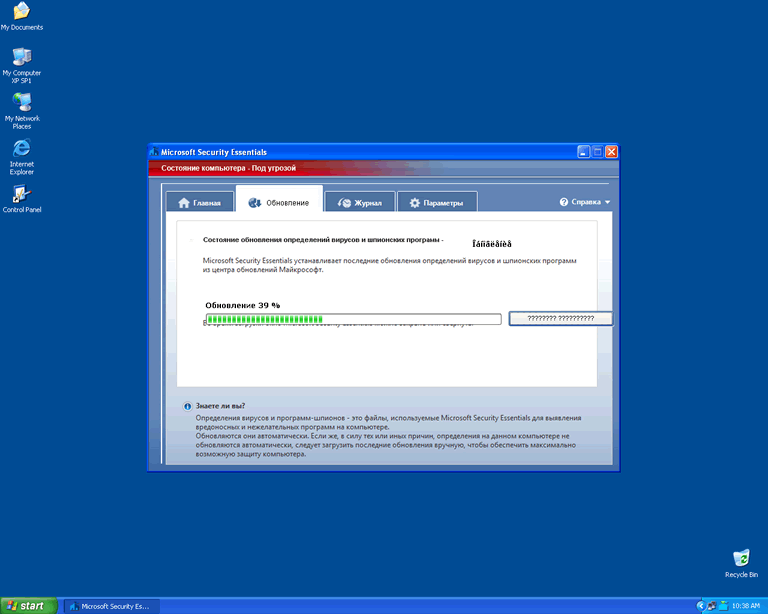The width and height of the screenshot is (768, 614).
Task: Switch to the Главная tab
Action: [x=200, y=203]
